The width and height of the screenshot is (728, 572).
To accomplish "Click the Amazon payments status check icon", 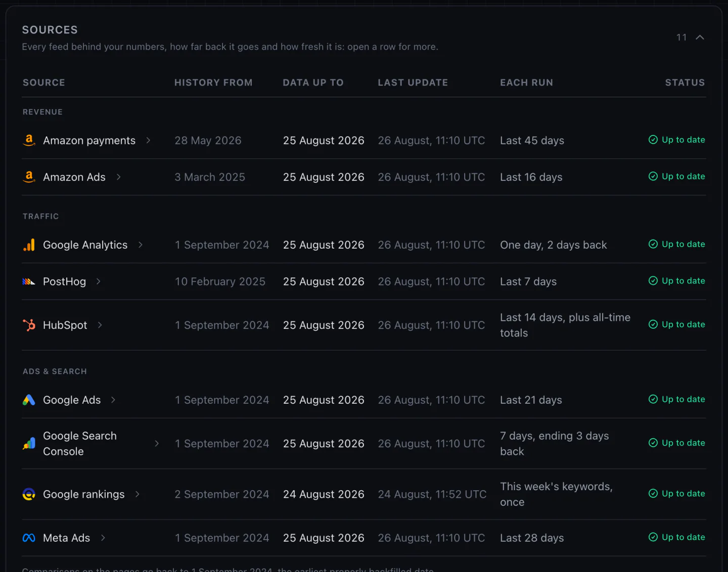I will pos(653,139).
